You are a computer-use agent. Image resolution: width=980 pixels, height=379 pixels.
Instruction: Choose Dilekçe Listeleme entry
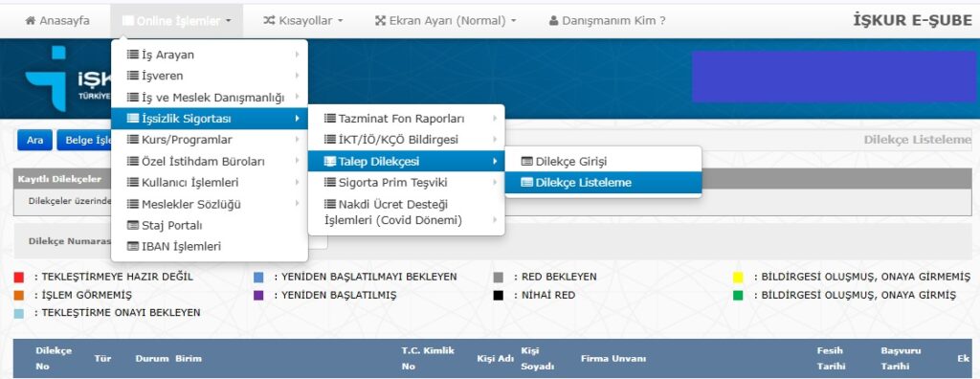click(x=603, y=183)
